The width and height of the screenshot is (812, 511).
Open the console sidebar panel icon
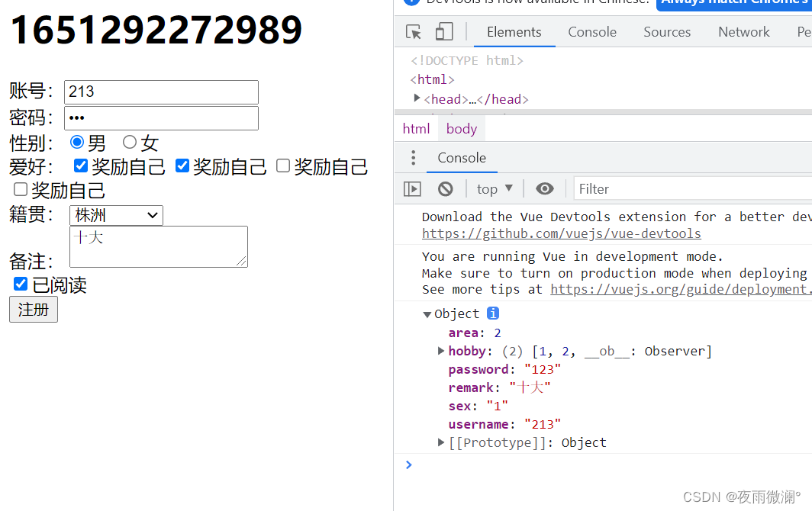(411, 188)
